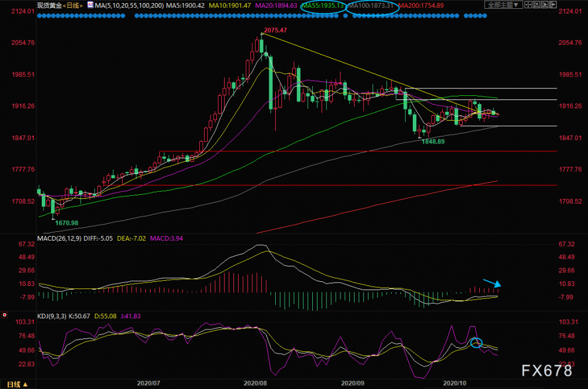Open the 全部主题 theme dropdown
The width and height of the screenshot is (588, 389).
click(x=504, y=5)
